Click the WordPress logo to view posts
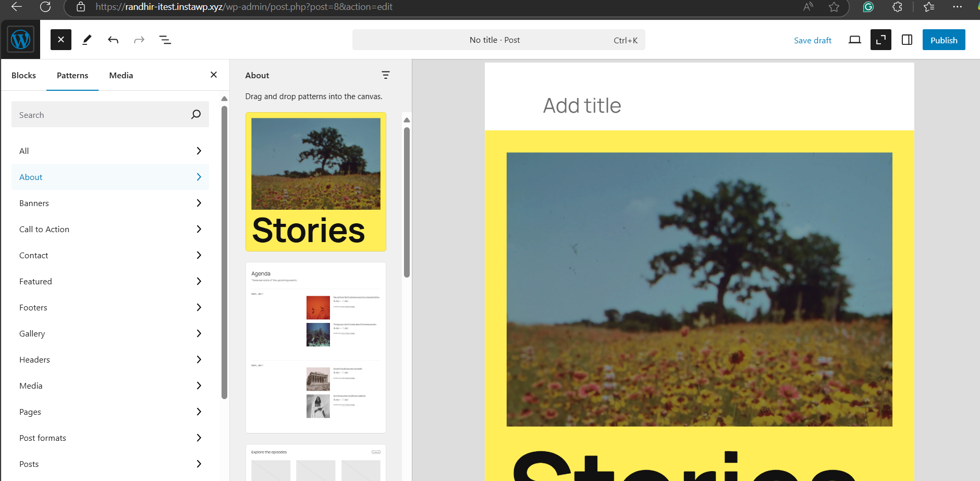This screenshot has height=481, width=980. tap(20, 40)
